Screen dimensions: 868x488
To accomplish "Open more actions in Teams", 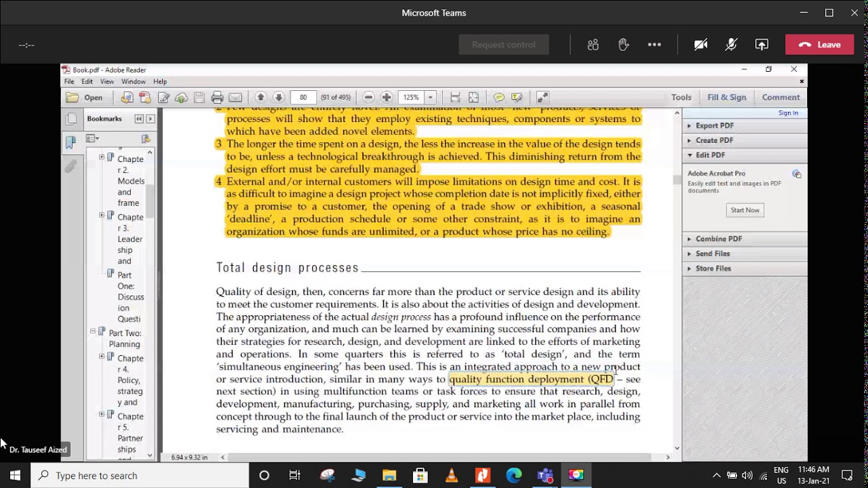I will click(654, 45).
